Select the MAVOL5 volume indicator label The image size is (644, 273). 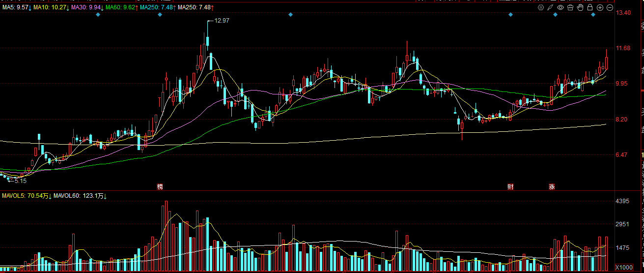click(x=26, y=196)
